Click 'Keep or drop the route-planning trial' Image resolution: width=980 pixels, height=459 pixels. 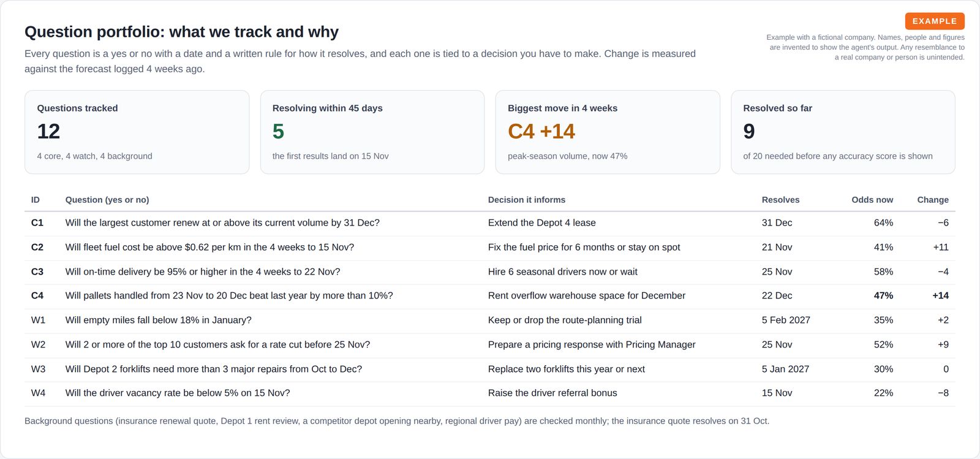tap(565, 321)
